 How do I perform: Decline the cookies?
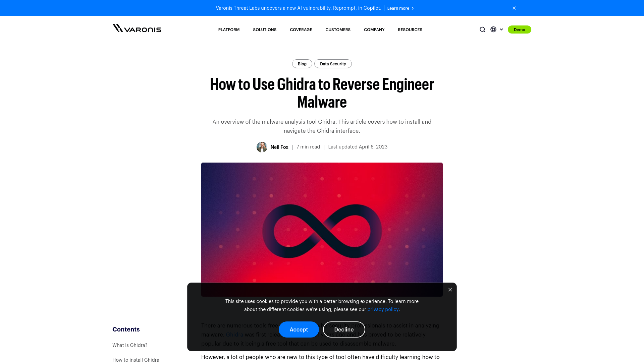coord(344,329)
